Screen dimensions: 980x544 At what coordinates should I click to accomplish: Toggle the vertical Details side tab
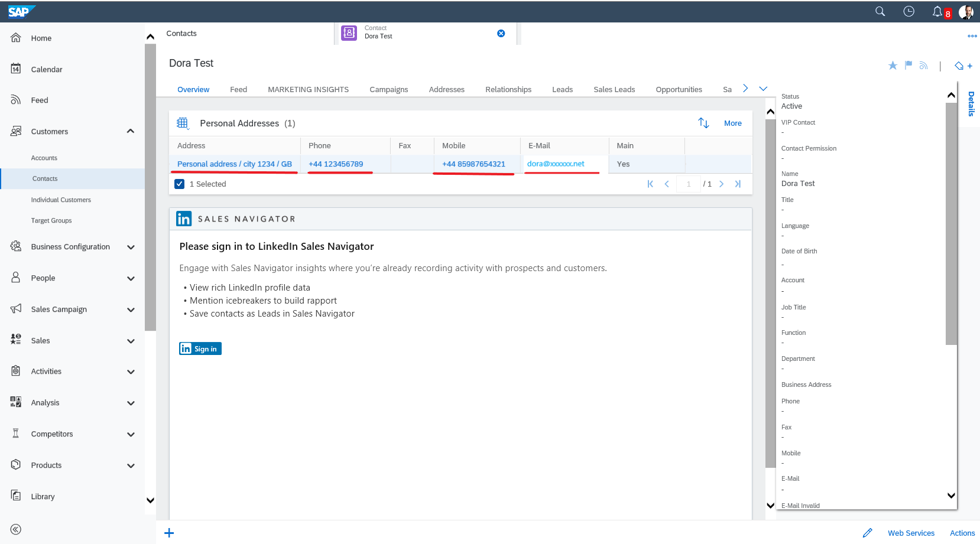point(971,104)
